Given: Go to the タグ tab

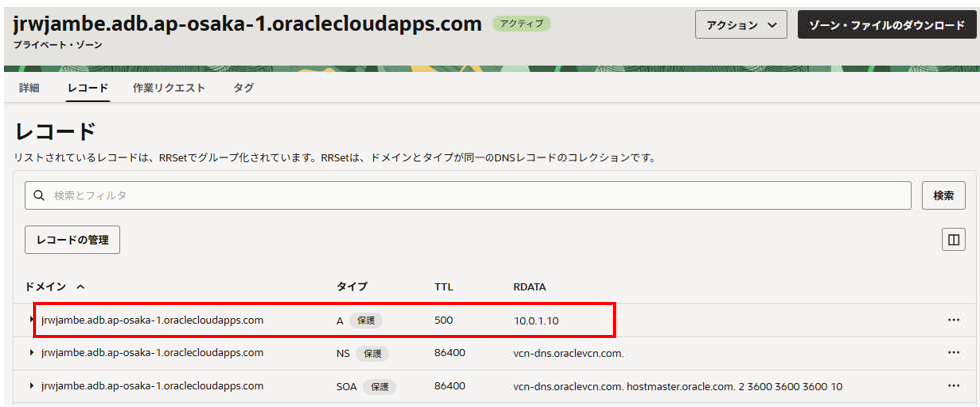Looking at the screenshot, I should point(243,88).
